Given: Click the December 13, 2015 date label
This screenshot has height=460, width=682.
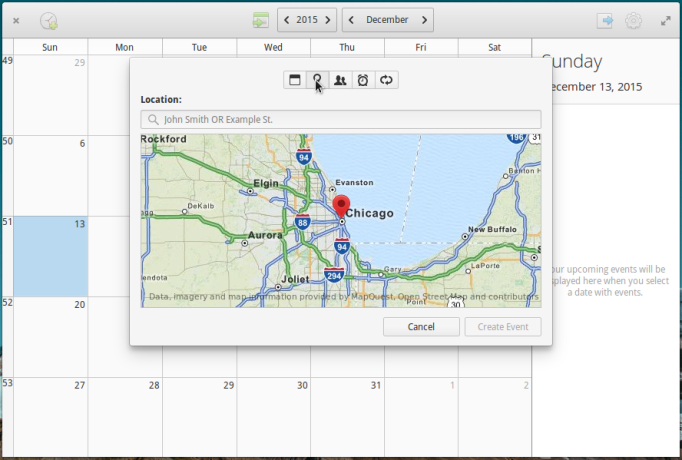Looking at the screenshot, I should tap(597, 87).
